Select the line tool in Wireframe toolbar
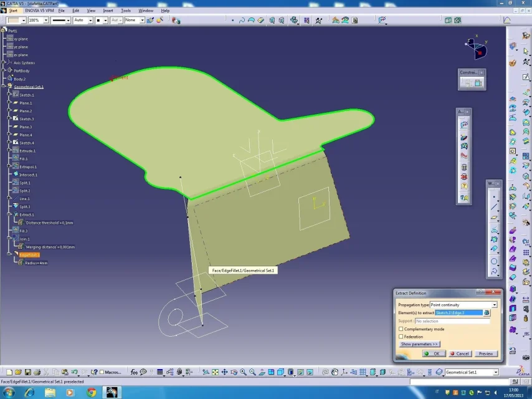This screenshot has height=399, width=532. pos(495,206)
